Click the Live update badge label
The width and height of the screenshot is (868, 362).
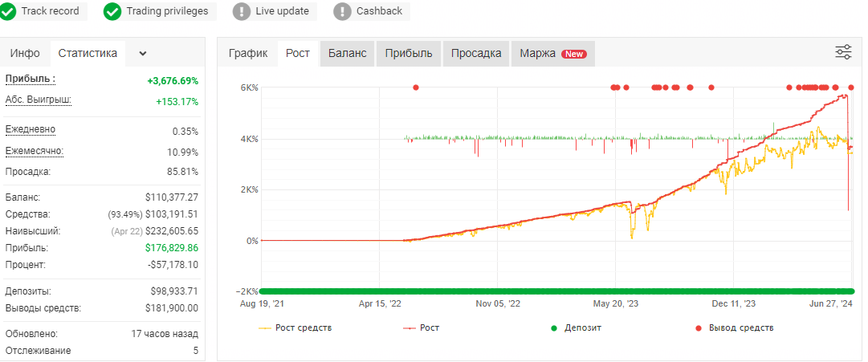coord(283,11)
